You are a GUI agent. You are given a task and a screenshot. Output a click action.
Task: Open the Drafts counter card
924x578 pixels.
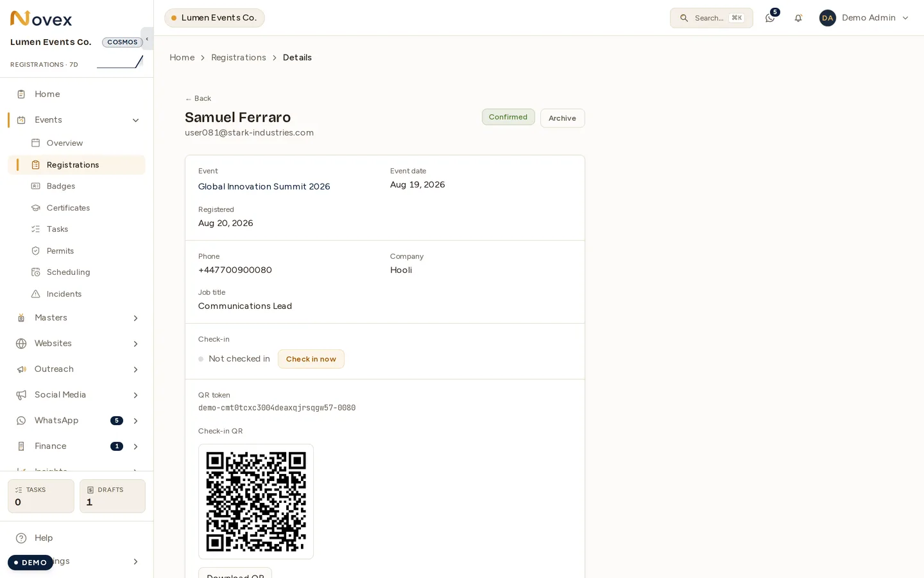click(x=112, y=496)
